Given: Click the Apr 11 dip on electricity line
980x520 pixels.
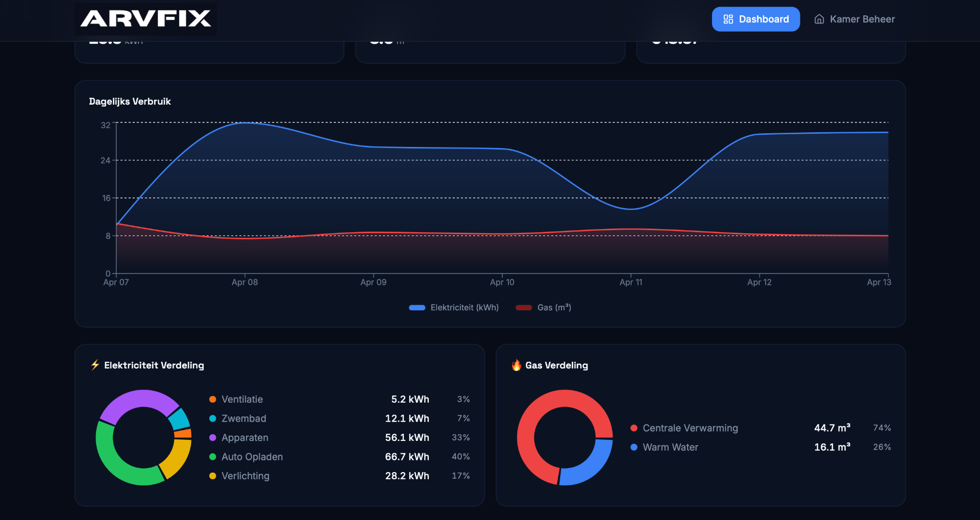Looking at the screenshot, I should [x=631, y=209].
